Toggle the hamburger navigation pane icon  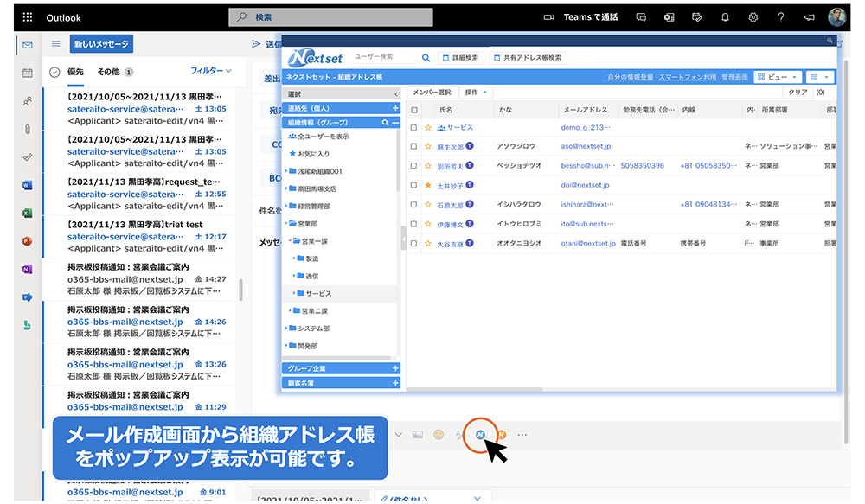tap(55, 43)
